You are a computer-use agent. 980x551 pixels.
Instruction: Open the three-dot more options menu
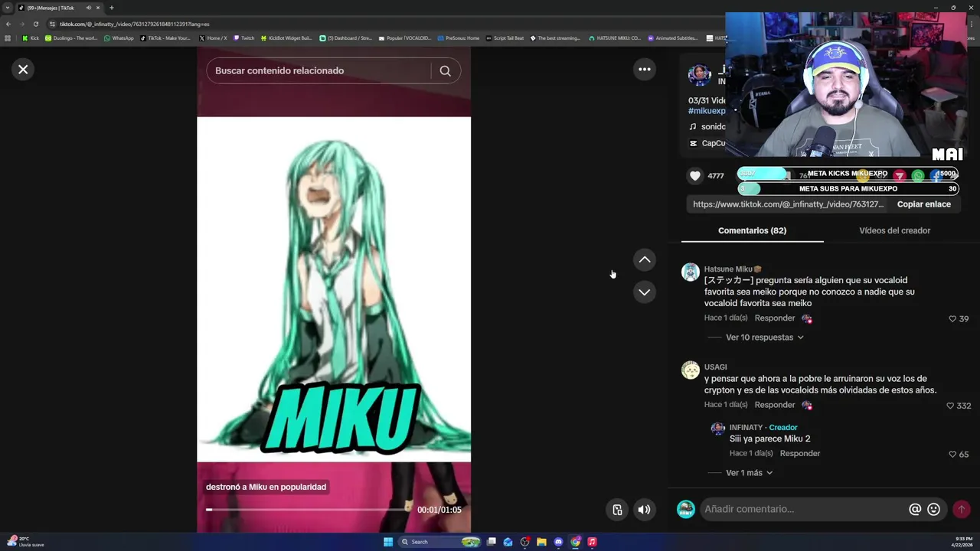coord(645,70)
